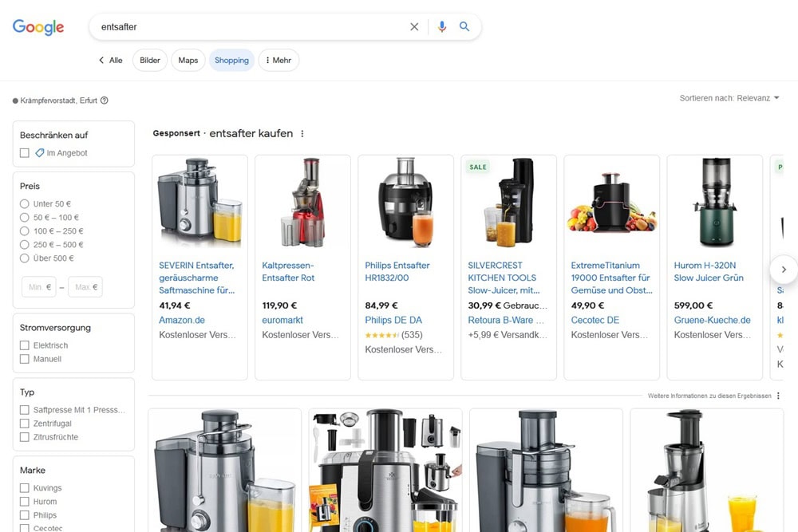798x532 pixels.
Task: Open the Sortieren nach Relevanz dropdown
Action: (x=729, y=98)
